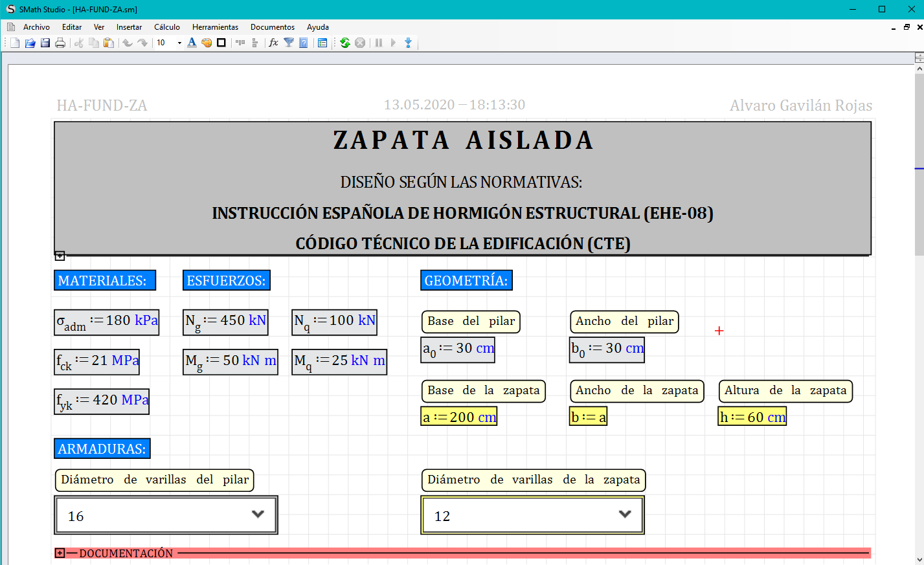Viewport: 924px width, 565px height.
Task: Print the document using the printer icon
Action: pos(60,43)
